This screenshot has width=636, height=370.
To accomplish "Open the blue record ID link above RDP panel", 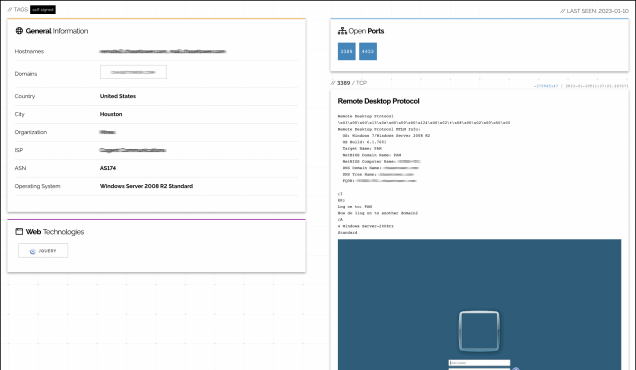I will [x=546, y=86].
